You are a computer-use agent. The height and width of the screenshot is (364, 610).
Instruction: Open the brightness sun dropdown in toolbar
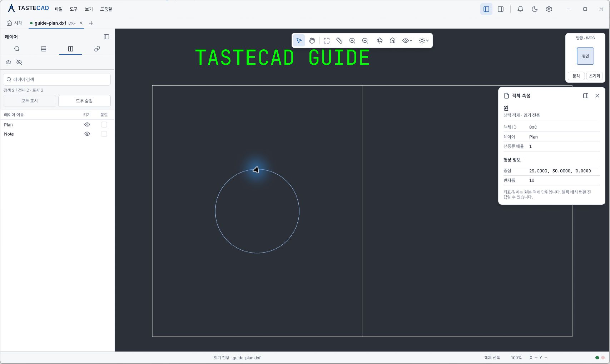(x=424, y=40)
